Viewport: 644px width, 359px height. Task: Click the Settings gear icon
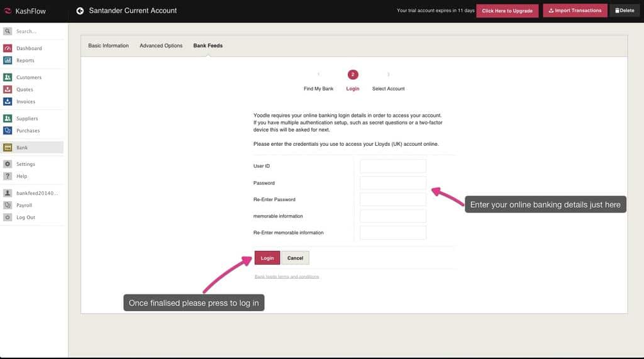8,164
